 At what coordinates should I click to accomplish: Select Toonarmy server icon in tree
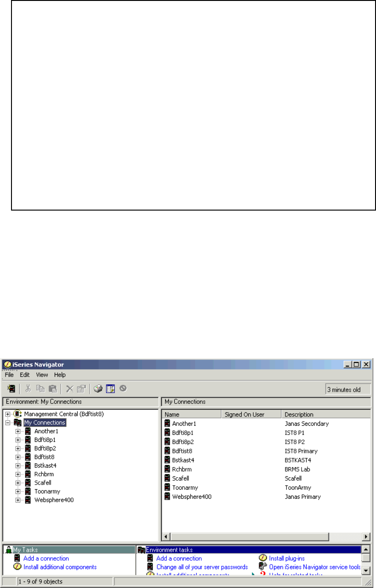click(x=28, y=491)
